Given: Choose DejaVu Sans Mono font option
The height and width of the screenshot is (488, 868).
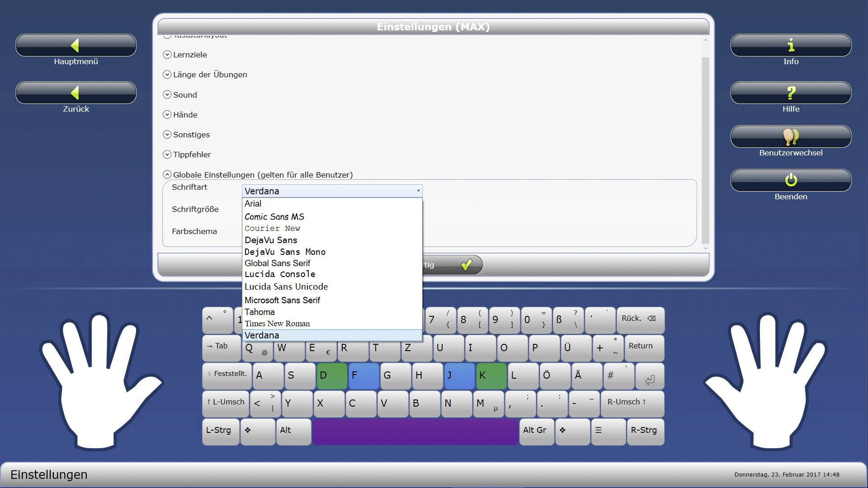Looking at the screenshot, I should point(332,252).
